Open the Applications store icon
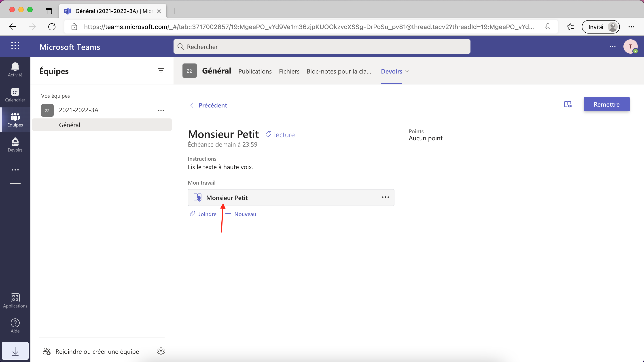644x362 pixels. point(15,301)
